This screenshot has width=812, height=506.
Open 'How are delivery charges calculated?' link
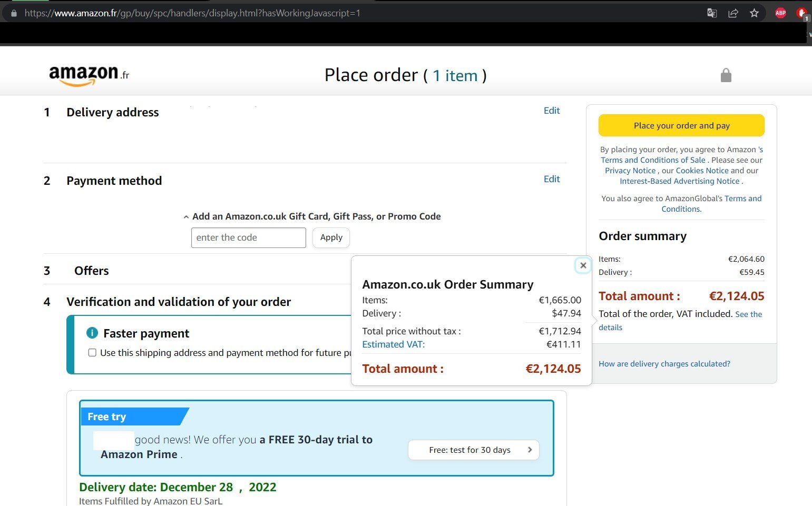tap(664, 364)
